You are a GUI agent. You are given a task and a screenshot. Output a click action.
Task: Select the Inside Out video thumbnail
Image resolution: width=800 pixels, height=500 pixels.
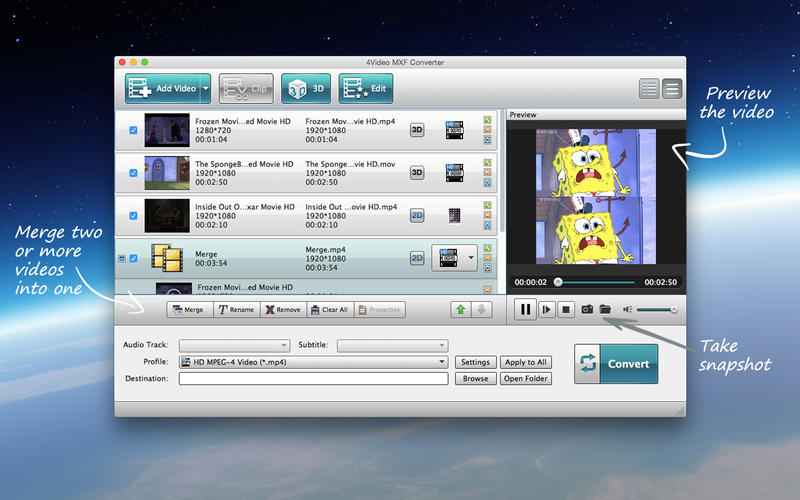pyautogui.click(x=167, y=216)
